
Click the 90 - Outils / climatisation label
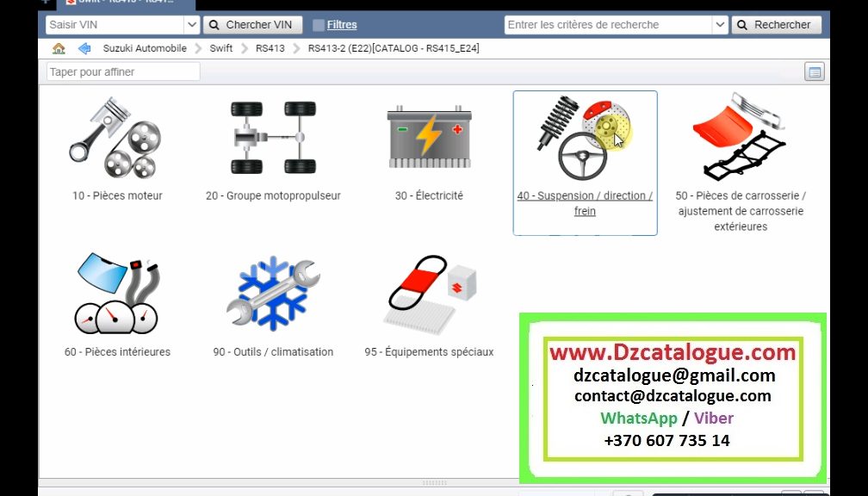(273, 351)
